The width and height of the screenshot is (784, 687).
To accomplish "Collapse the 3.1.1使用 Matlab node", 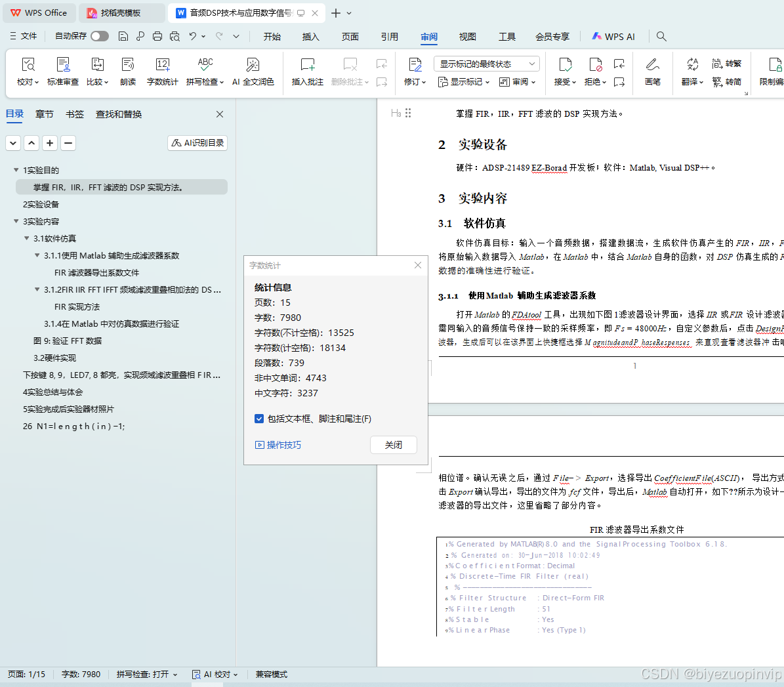I will [x=37, y=255].
